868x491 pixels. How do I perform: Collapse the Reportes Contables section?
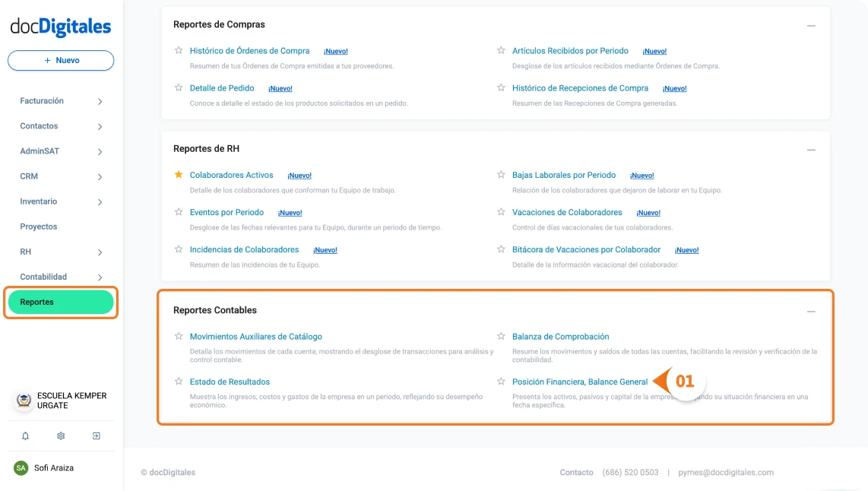(x=810, y=310)
